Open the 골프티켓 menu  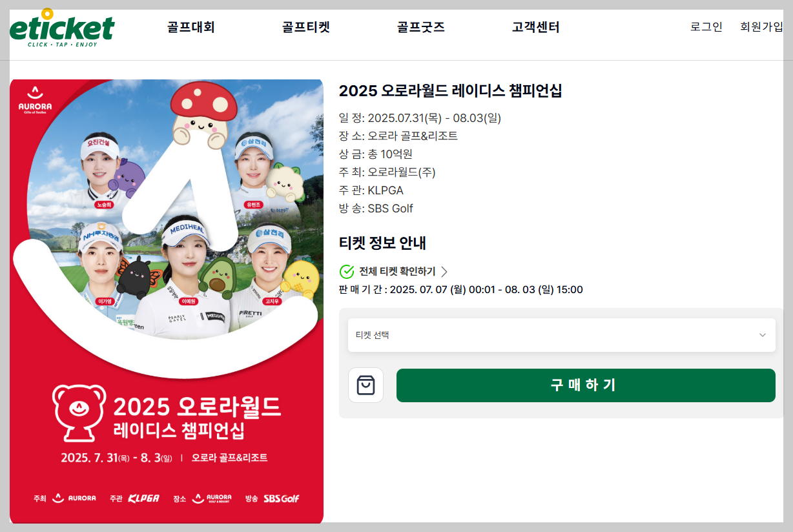(x=306, y=27)
